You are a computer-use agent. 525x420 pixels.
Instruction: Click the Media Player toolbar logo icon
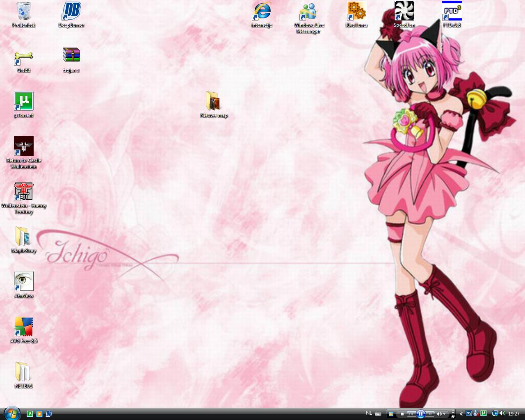(391, 414)
